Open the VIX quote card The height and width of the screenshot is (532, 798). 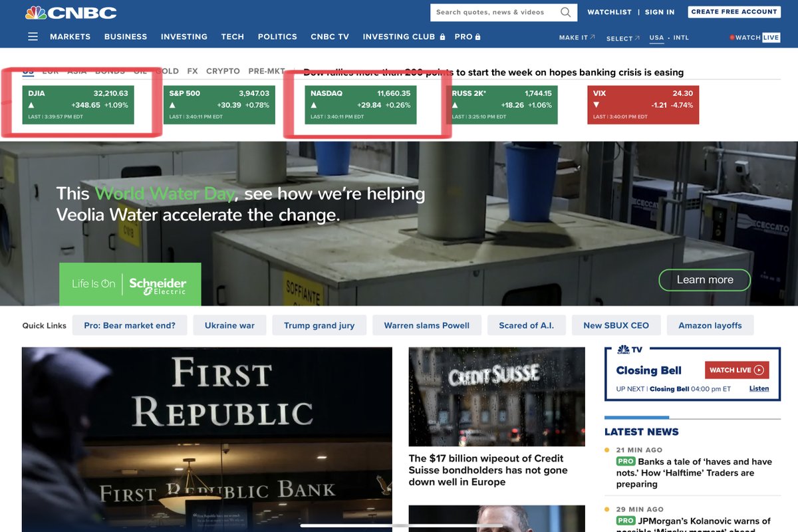tap(643, 104)
